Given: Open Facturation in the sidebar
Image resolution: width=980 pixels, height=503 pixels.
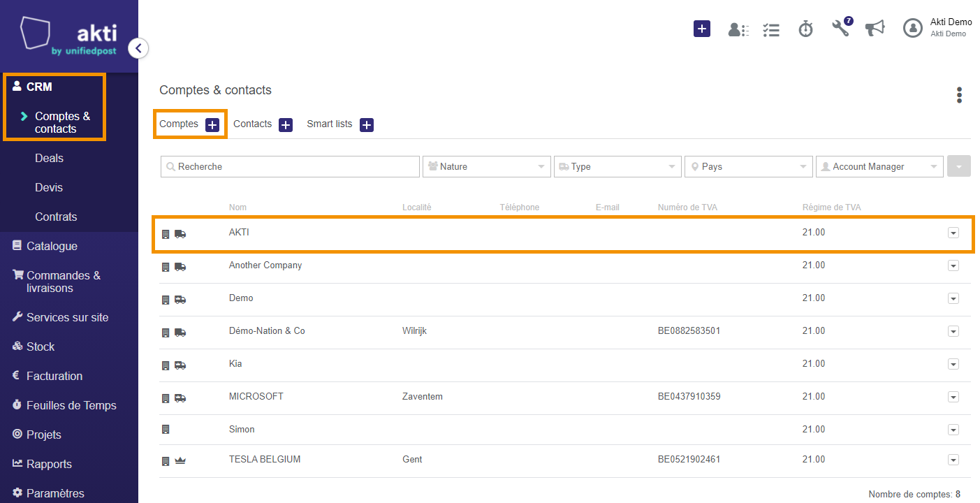Looking at the screenshot, I should pos(54,376).
